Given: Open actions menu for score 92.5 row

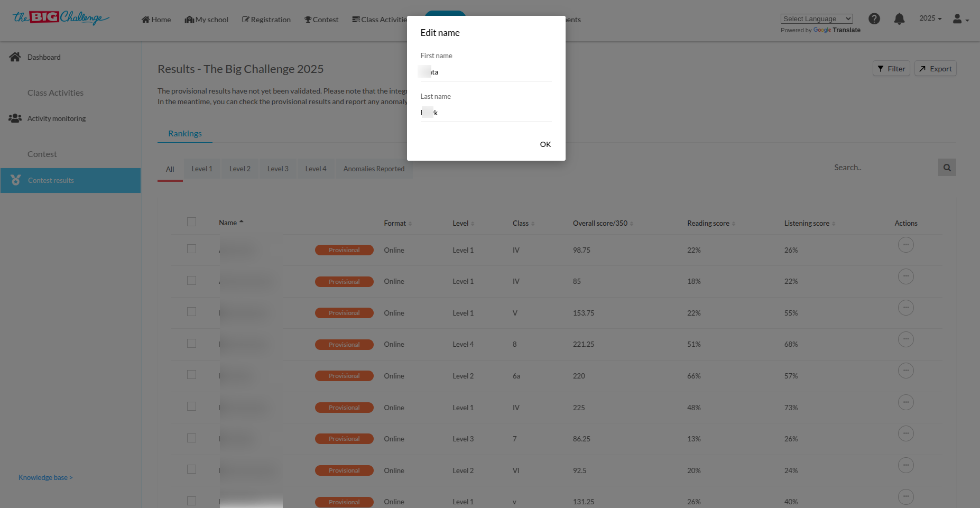Looking at the screenshot, I should [x=906, y=465].
